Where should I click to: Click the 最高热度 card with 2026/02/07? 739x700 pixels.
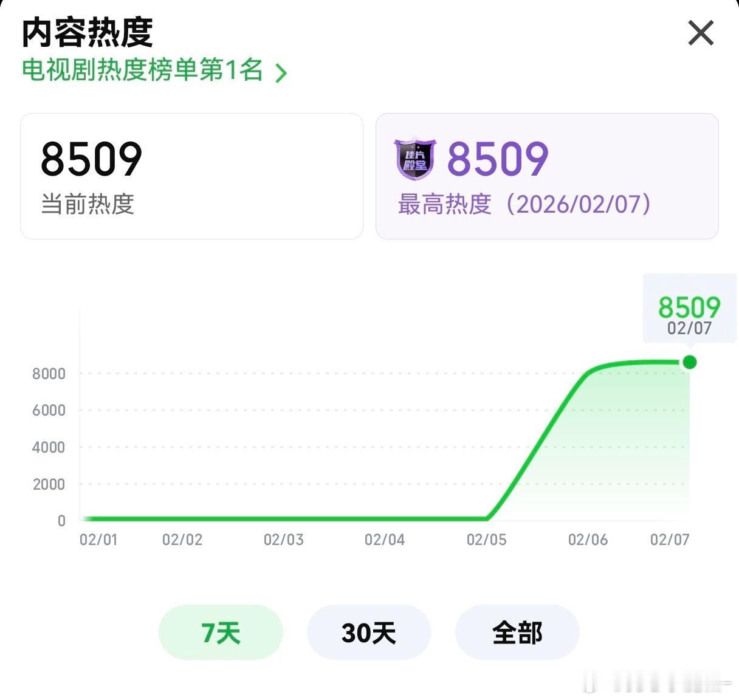(x=546, y=176)
